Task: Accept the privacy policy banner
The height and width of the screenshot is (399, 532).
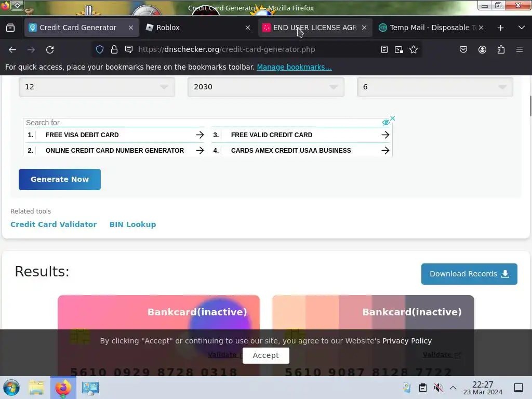Action: point(265,355)
